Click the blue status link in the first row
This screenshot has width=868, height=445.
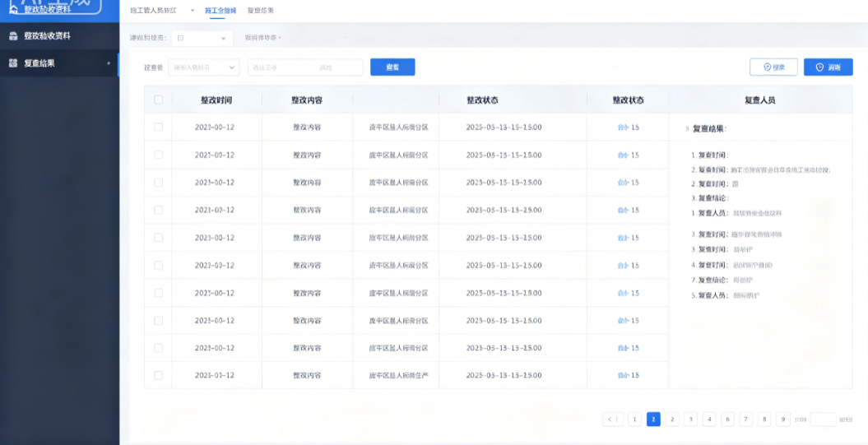[x=628, y=127]
